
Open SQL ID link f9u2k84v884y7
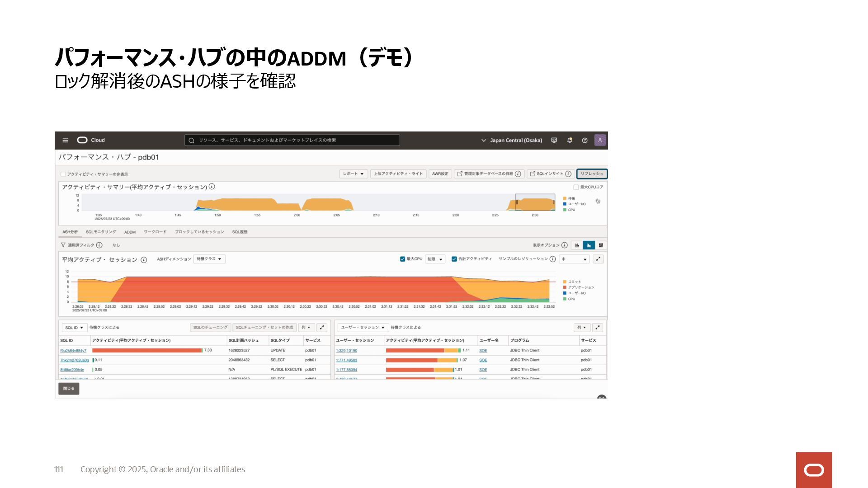pos(73,351)
